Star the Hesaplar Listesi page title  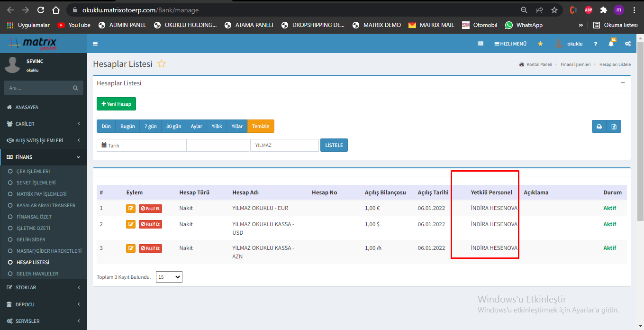[x=162, y=64]
